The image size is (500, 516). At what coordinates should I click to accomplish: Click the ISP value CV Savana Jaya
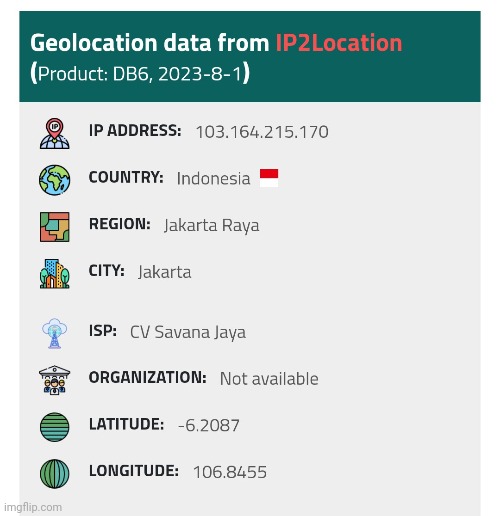pyautogui.click(x=188, y=333)
